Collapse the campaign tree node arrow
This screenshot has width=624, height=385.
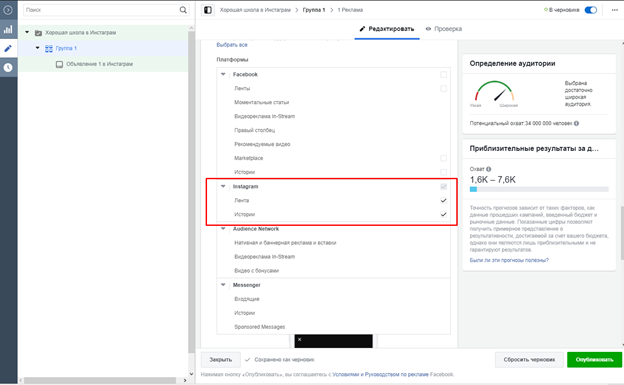click(x=27, y=32)
